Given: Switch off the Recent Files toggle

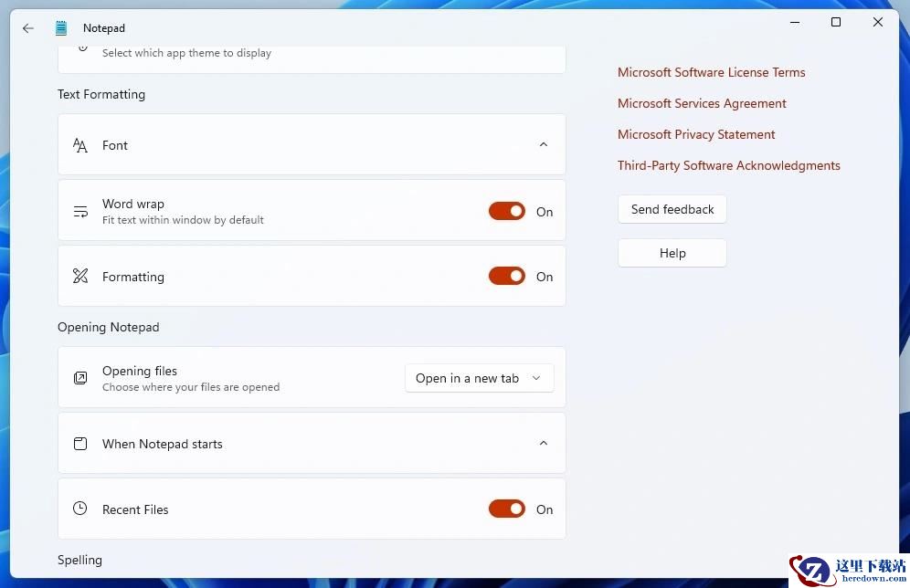Looking at the screenshot, I should [x=507, y=509].
